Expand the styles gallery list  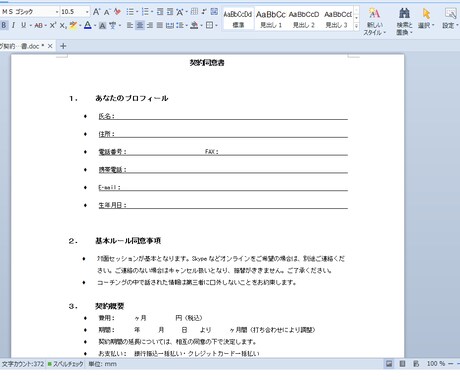pos(356,26)
